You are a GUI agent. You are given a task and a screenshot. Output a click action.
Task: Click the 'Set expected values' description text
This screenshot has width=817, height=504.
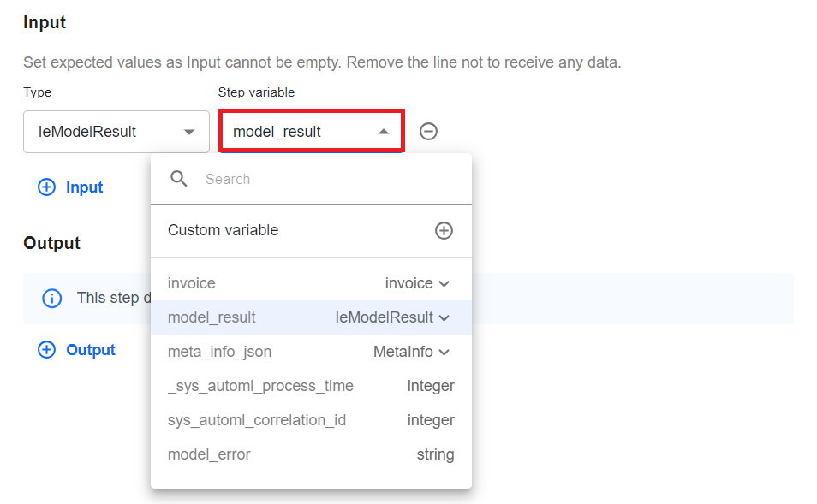point(322,62)
